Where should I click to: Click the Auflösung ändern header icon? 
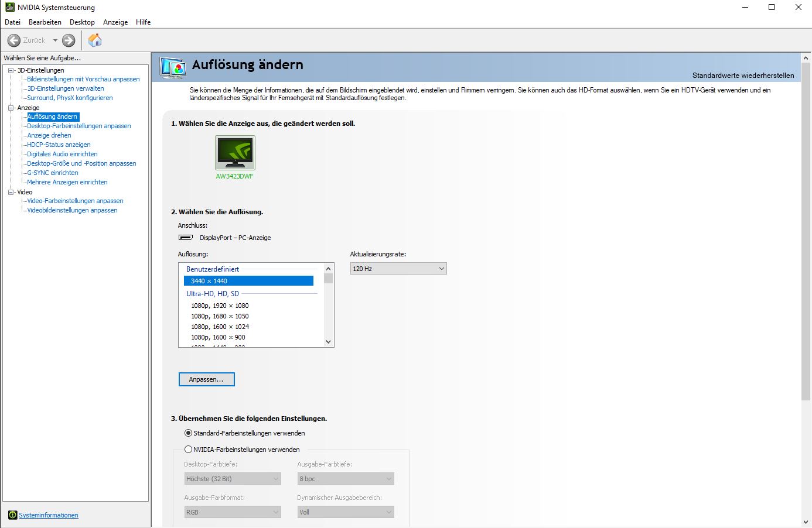pyautogui.click(x=173, y=68)
